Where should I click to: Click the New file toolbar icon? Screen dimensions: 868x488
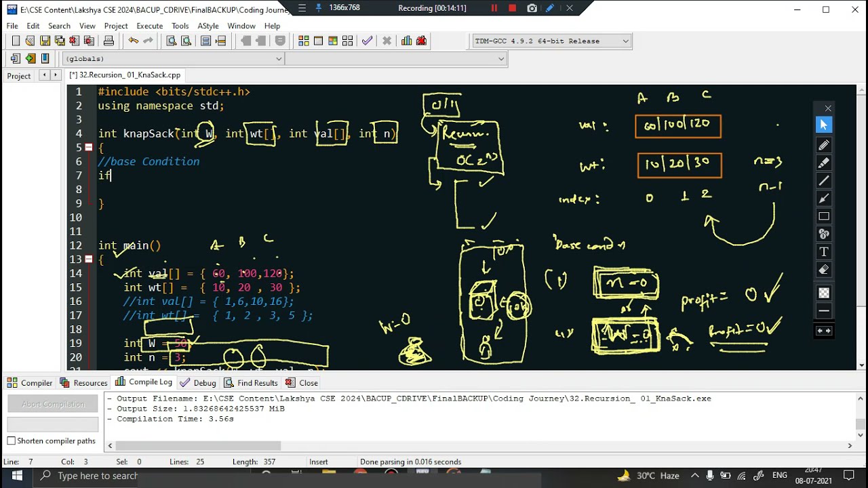pos(16,41)
